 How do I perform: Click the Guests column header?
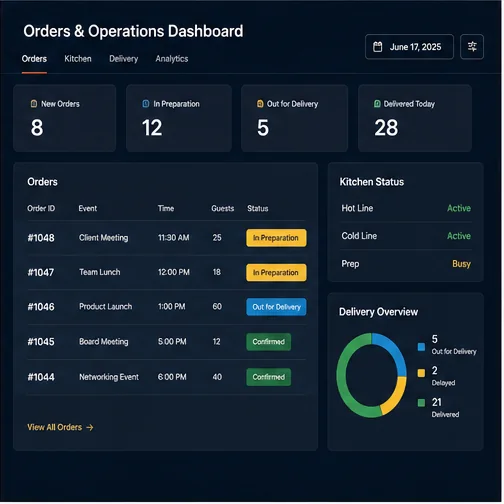pos(223,209)
